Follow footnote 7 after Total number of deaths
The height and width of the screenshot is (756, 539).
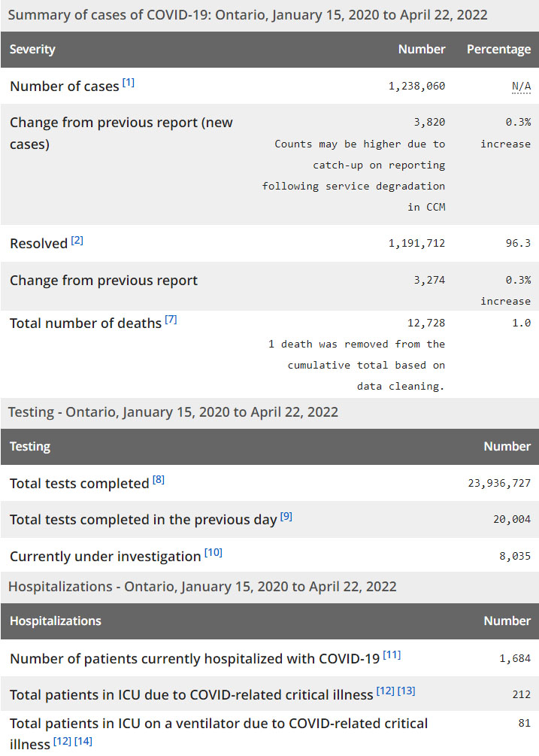tap(171, 320)
